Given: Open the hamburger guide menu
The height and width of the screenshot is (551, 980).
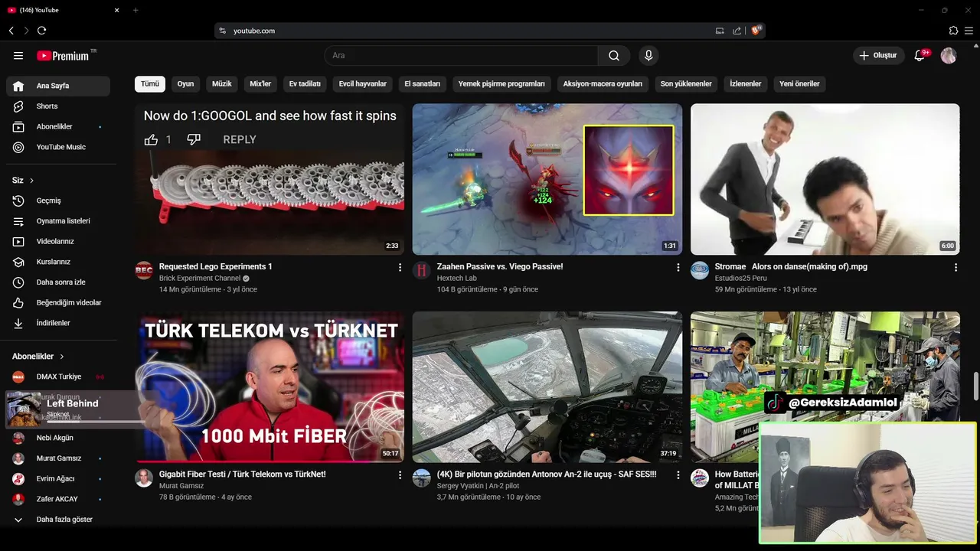Looking at the screenshot, I should (x=18, y=56).
